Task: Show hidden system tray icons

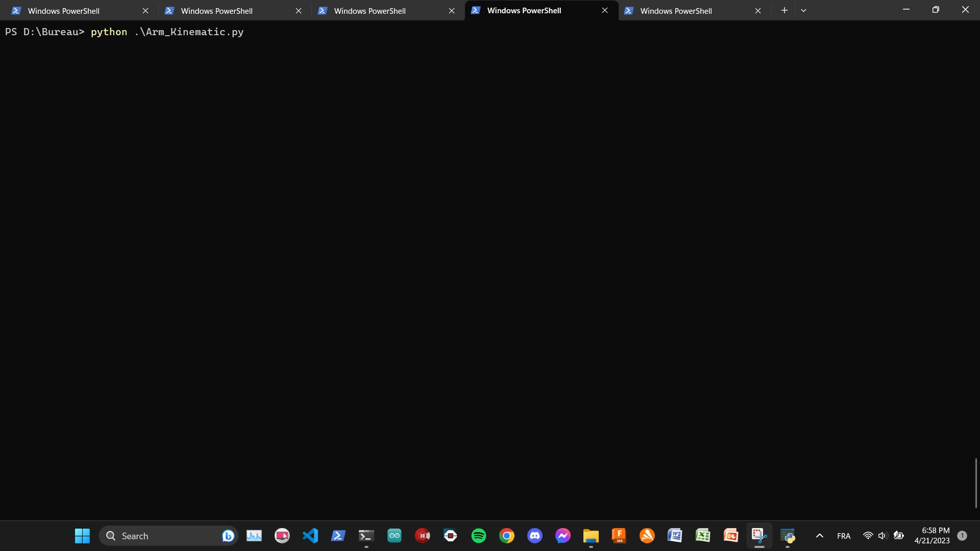Action: [820, 536]
